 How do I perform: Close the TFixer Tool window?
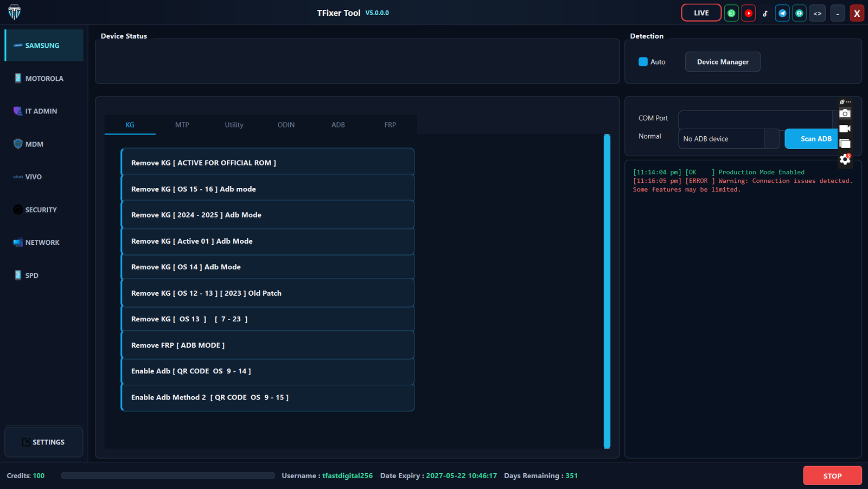pos(857,13)
